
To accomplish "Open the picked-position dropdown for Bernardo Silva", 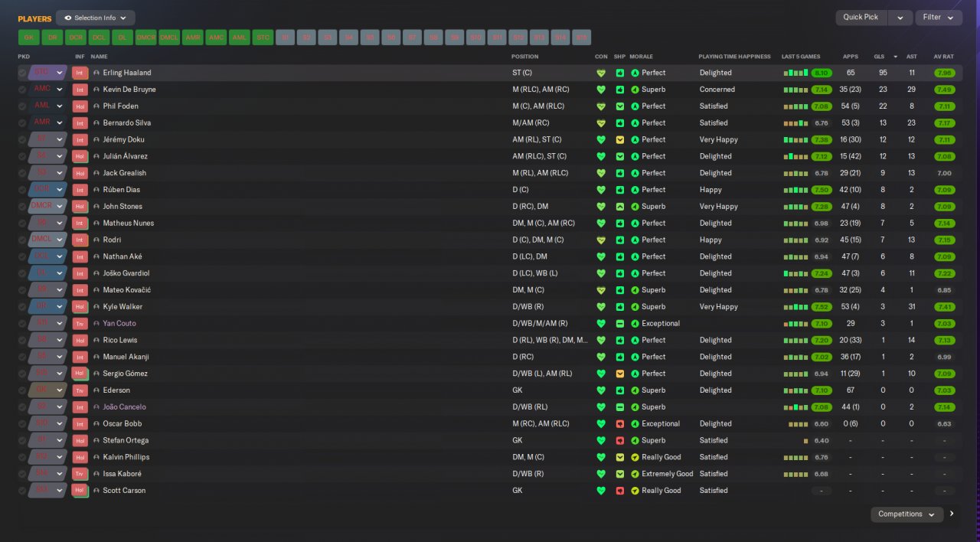I will tap(47, 123).
